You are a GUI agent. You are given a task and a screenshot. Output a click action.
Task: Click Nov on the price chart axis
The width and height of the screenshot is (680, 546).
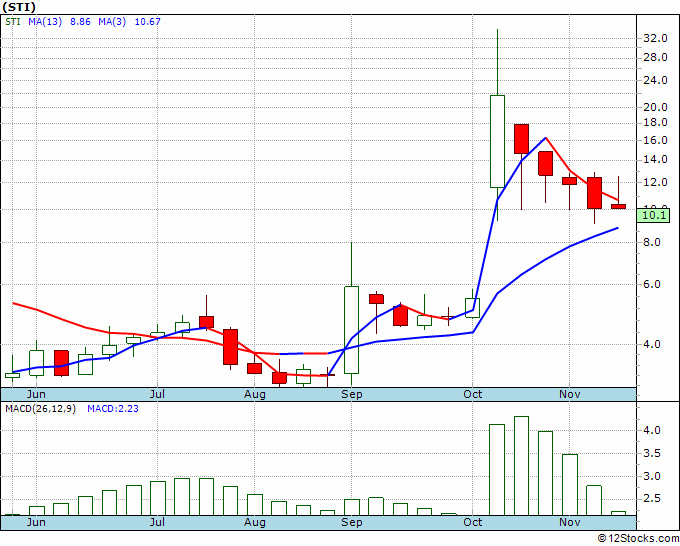(x=569, y=394)
